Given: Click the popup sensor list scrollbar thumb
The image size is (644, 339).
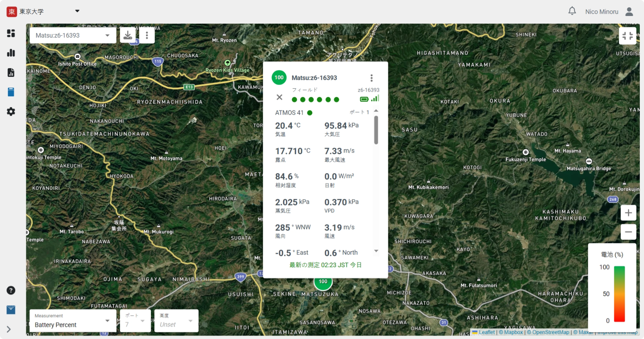Looking at the screenshot, I should 376,130.
